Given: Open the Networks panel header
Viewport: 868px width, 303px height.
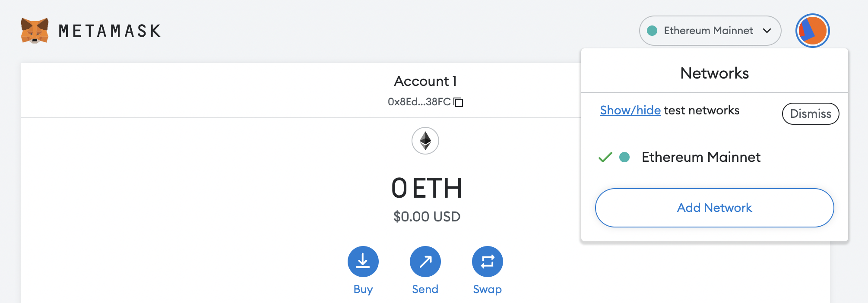Looking at the screenshot, I should click(714, 73).
